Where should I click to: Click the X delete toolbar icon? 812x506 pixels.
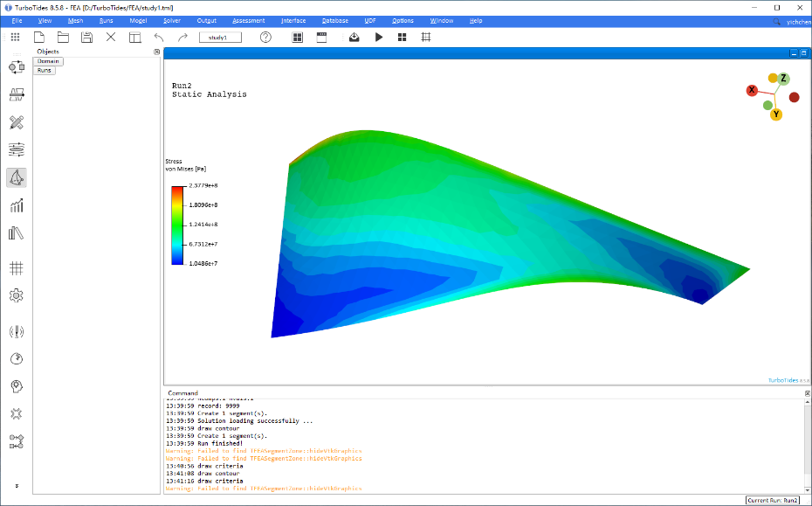[111, 38]
